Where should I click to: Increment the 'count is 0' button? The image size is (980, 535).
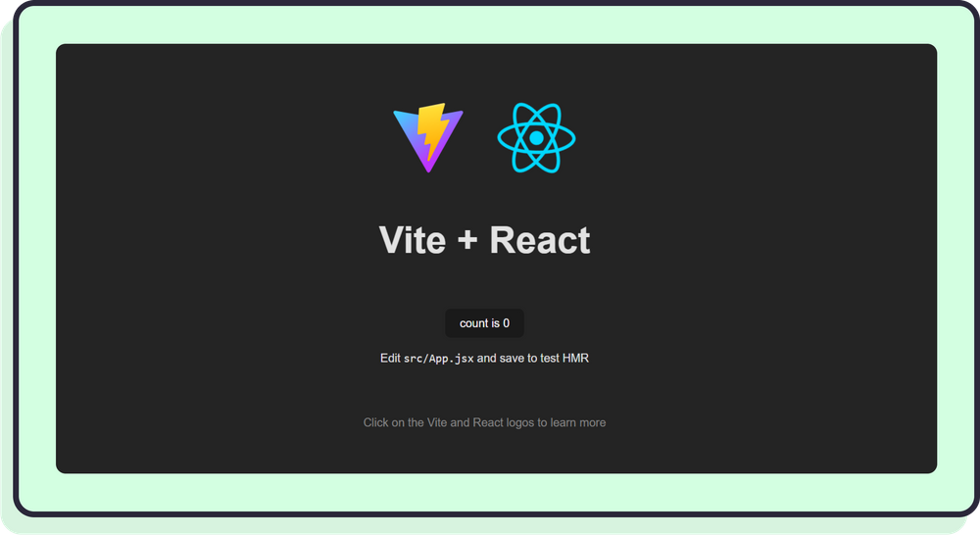click(x=484, y=323)
